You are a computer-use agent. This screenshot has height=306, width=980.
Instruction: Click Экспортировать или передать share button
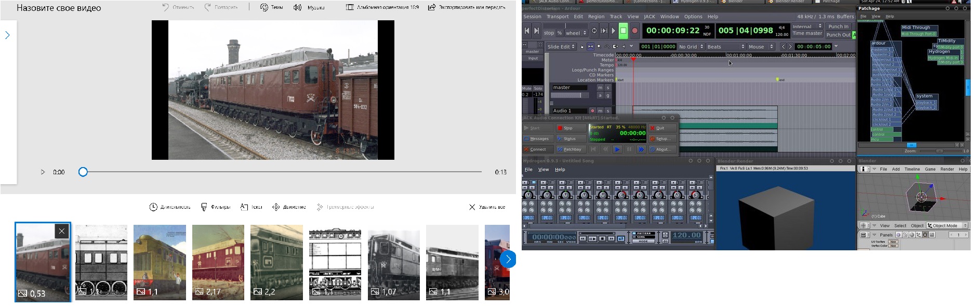pos(466,7)
